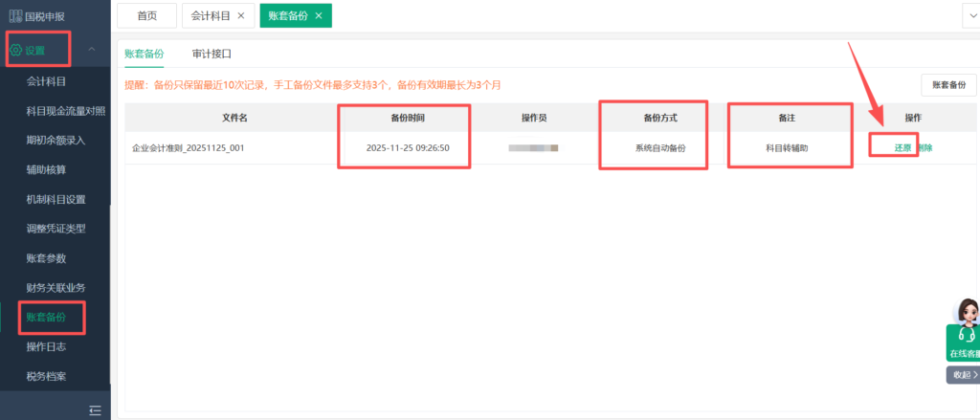Open 操作日志 in the sidebar
Screen dimensions: 980x420
coord(47,346)
